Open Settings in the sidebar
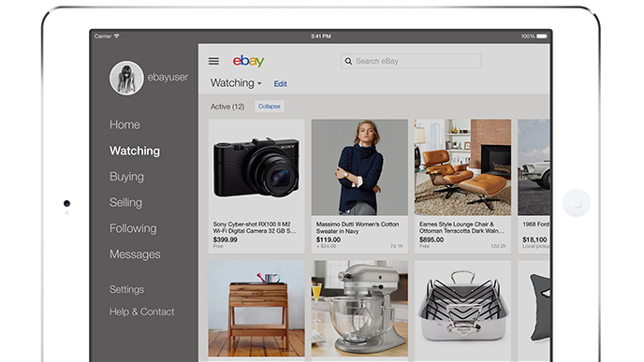The width and height of the screenshot is (644, 362). (x=126, y=289)
